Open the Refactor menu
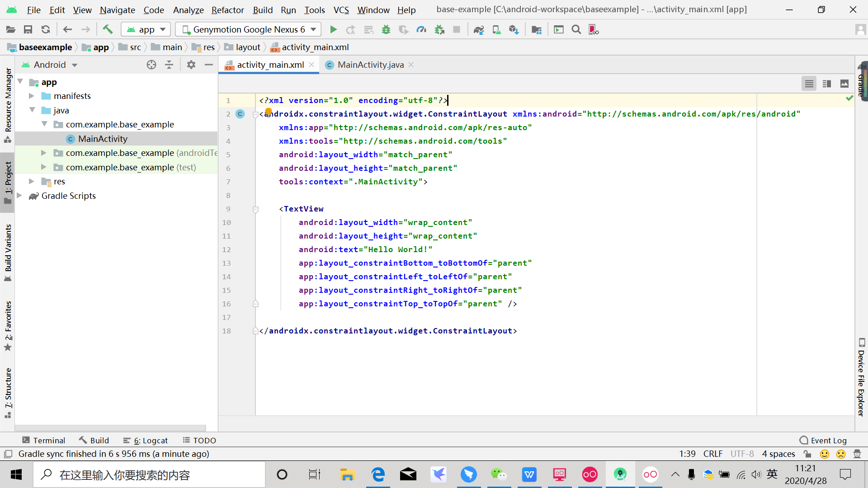This screenshot has height=488, width=868. coord(227,9)
